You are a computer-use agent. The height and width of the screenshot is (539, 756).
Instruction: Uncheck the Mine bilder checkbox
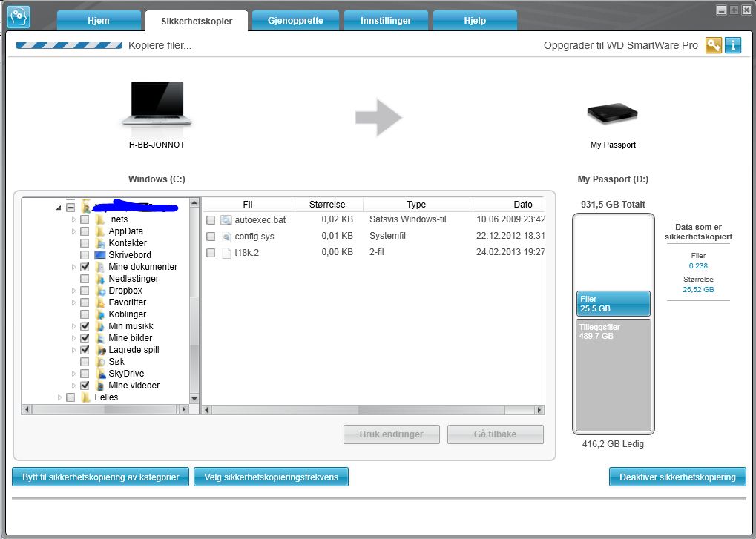[85, 338]
